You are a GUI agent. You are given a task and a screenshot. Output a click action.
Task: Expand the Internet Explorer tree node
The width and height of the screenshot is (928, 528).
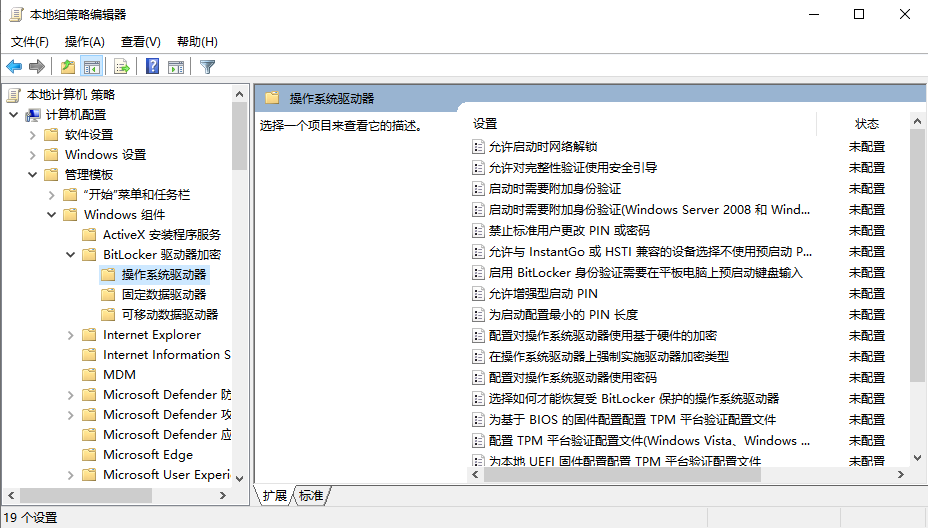point(71,335)
